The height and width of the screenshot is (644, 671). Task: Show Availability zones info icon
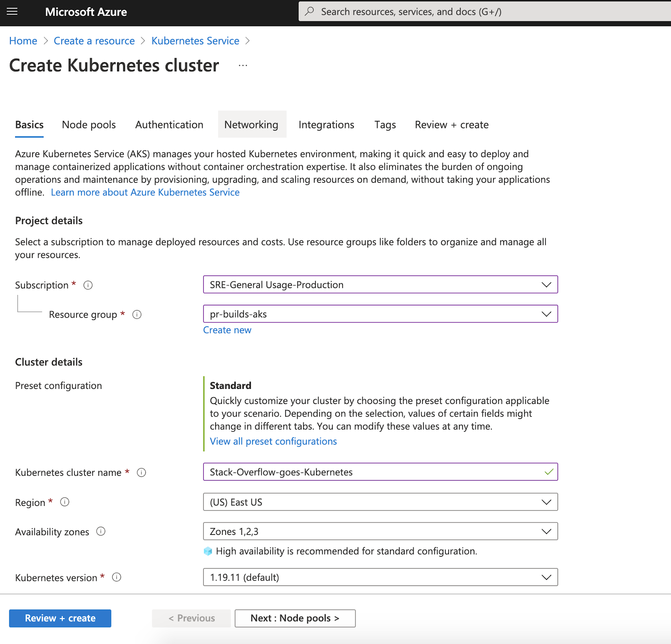(x=101, y=532)
